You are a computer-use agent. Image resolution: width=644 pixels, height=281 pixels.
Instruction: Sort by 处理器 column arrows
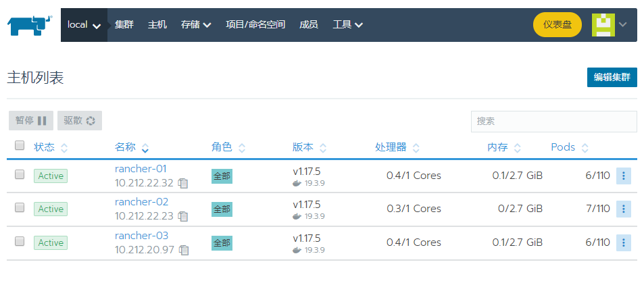click(x=416, y=148)
